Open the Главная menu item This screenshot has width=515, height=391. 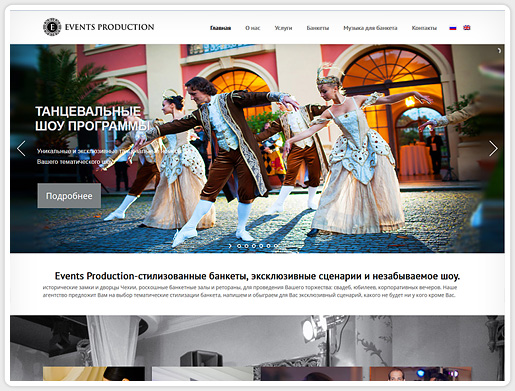point(220,28)
